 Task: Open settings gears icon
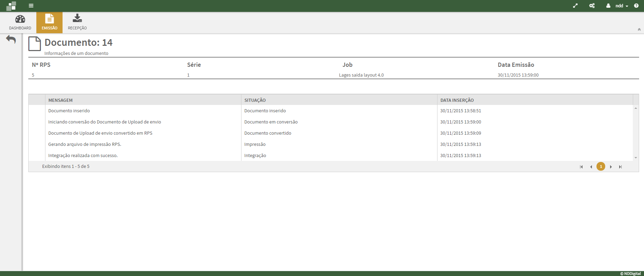coord(592,6)
